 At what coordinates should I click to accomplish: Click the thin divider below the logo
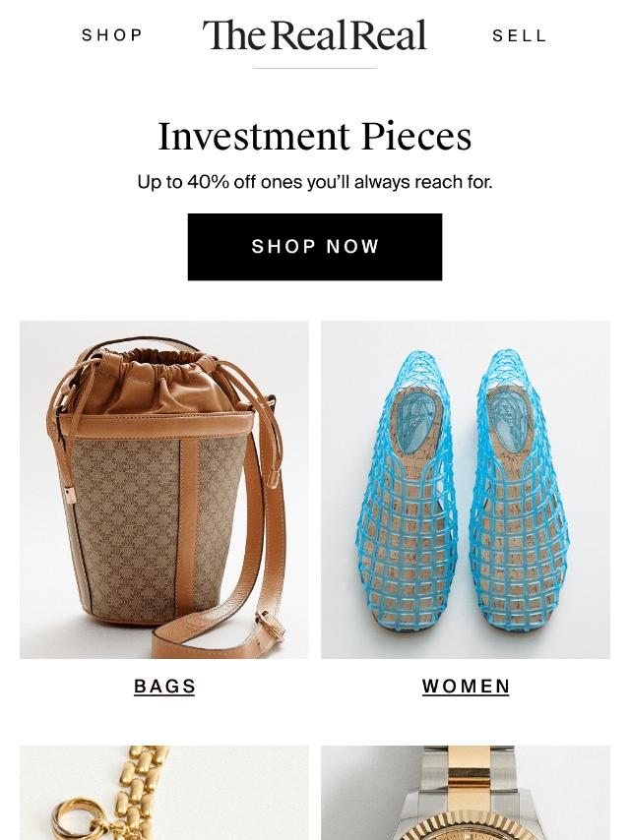tap(315, 69)
